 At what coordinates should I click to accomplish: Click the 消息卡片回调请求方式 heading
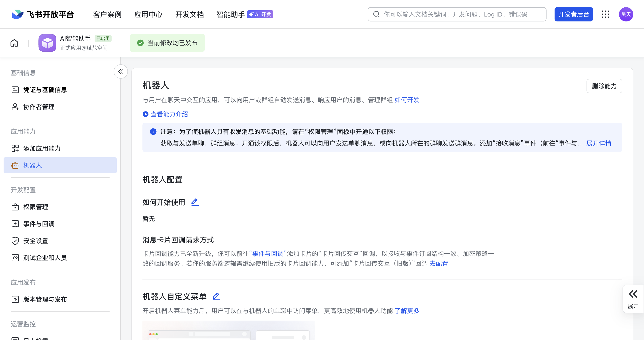pyautogui.click(x=178, y=240)
